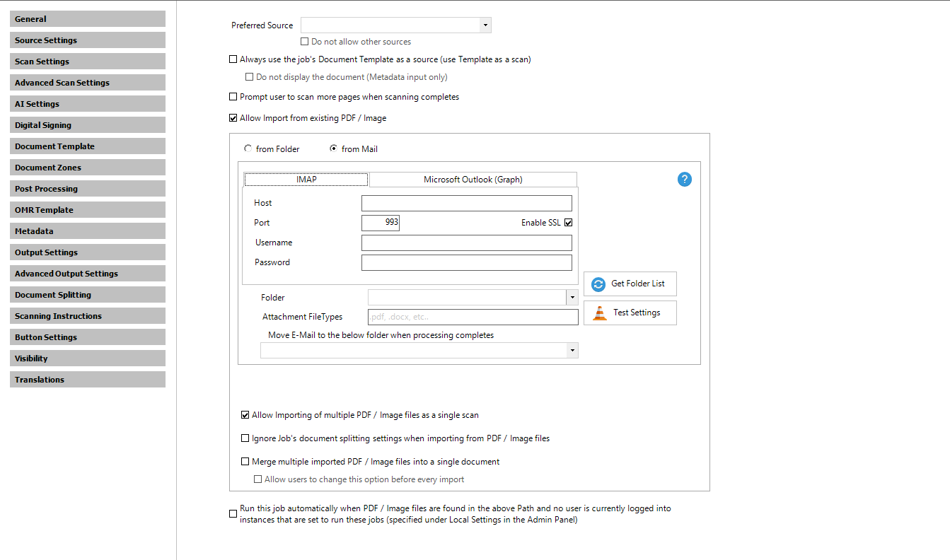Click into the Password field

tap(467, 263)
